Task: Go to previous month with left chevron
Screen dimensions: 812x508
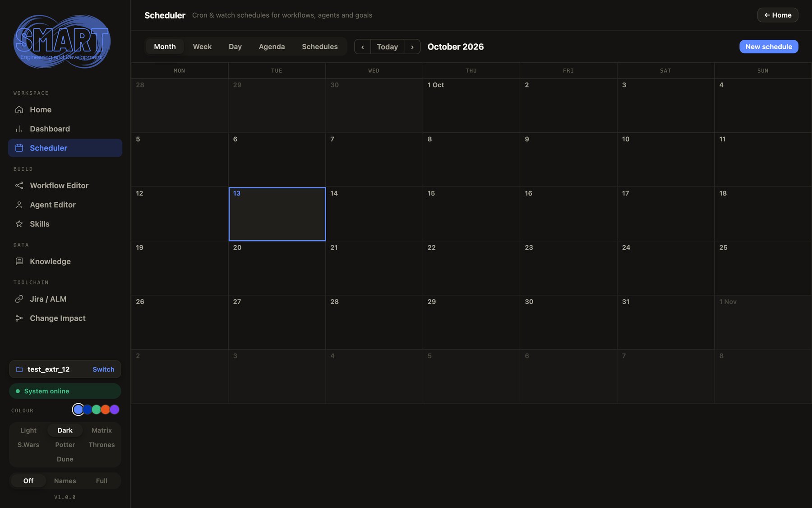Action: [362, 47]
